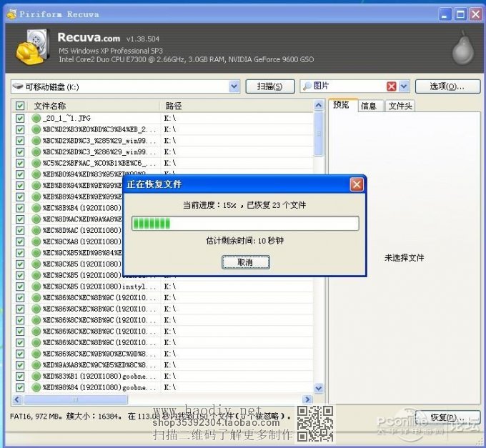Click the Piriform pear logo icon
Screen dimensions: 486x448
[462, 47]
